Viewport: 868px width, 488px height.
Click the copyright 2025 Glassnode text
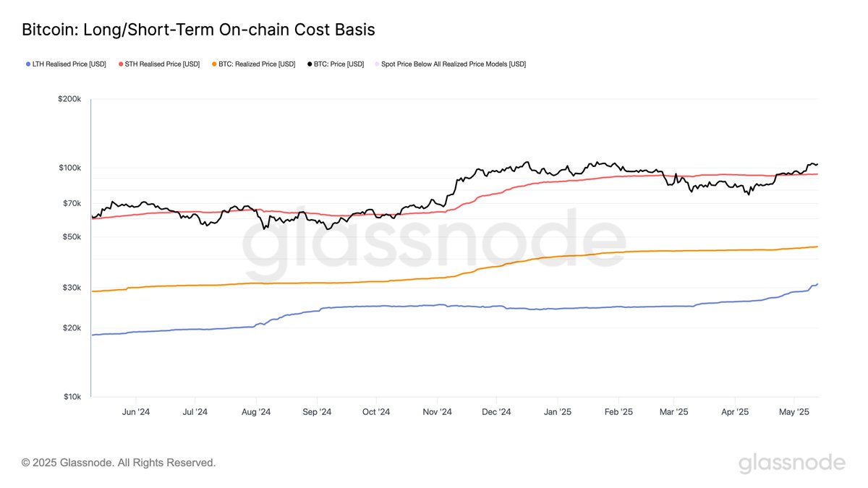tap(119, 462)
